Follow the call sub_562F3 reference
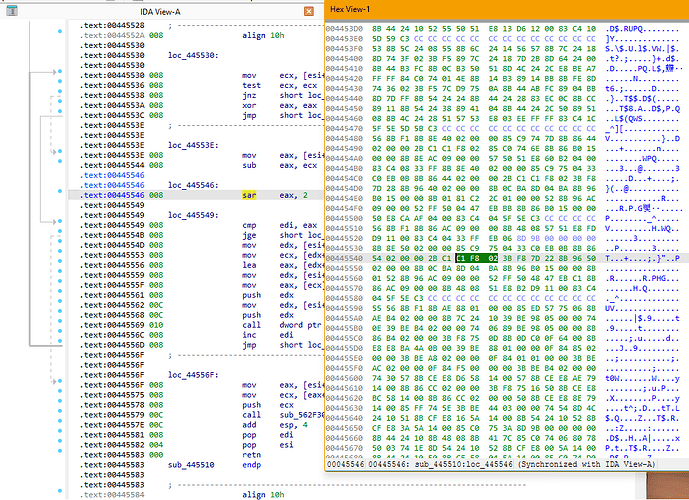 click(x=302, y=415)
